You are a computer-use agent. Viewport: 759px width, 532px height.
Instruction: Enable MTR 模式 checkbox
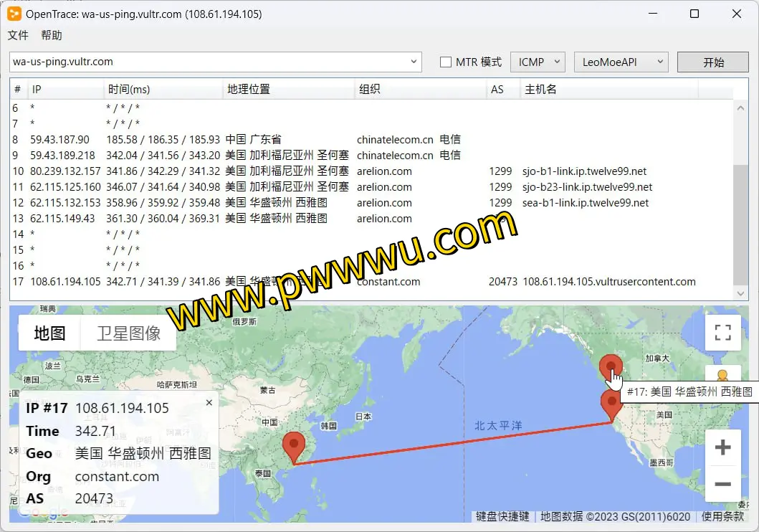click(x=444, y=62)
